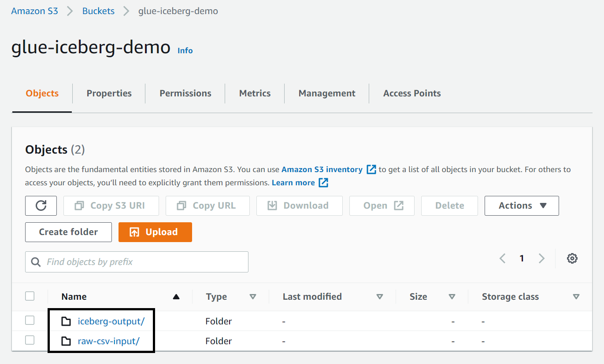Image resolution: width=604 pixels, height=364 pixels.
Task: Select all objects checkbox in header
Action: tap(30, 296)
